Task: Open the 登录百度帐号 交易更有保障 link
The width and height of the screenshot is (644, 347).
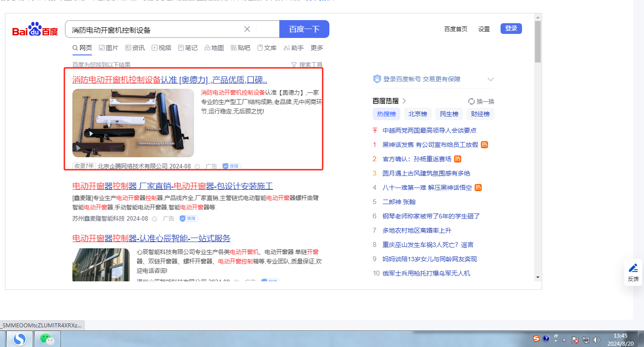Action: tap(421, 79)
